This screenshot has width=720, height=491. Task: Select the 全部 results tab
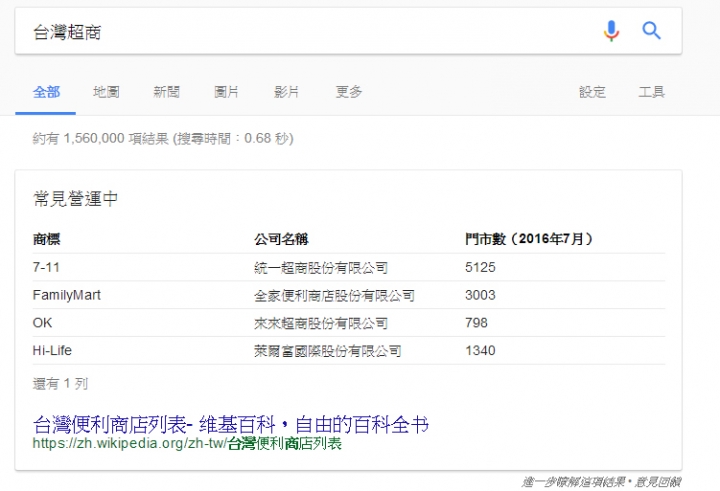[46, 92]
